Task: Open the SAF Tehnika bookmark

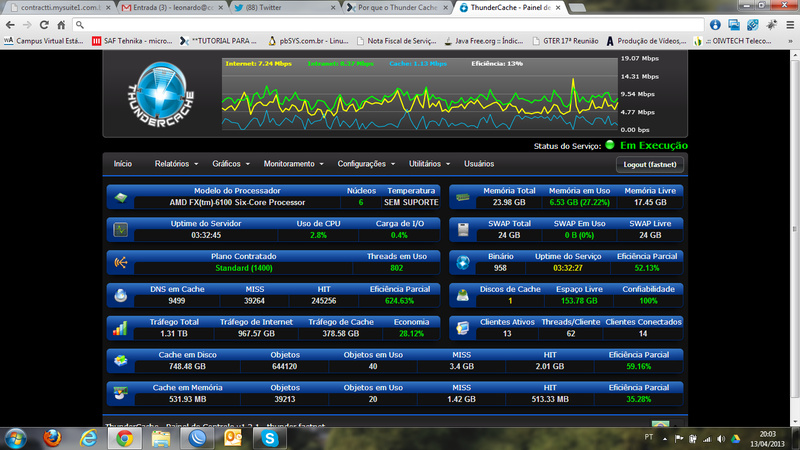Action: [x=132, y=41]
